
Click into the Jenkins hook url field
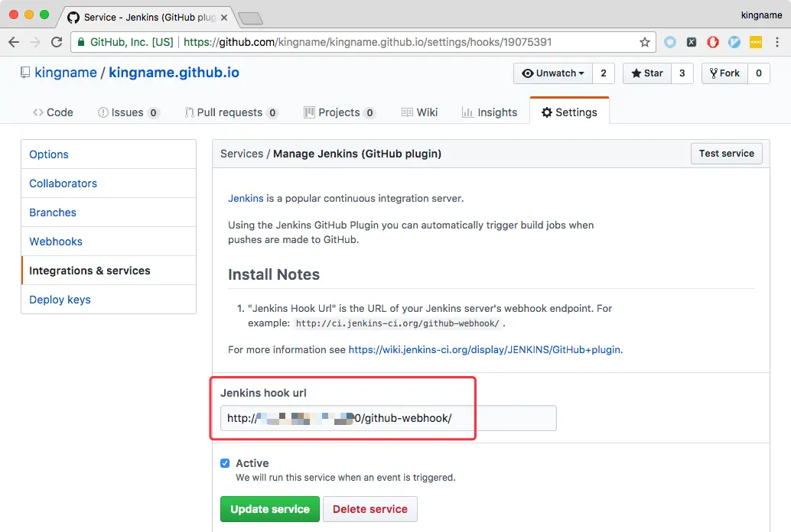(389, 418)
